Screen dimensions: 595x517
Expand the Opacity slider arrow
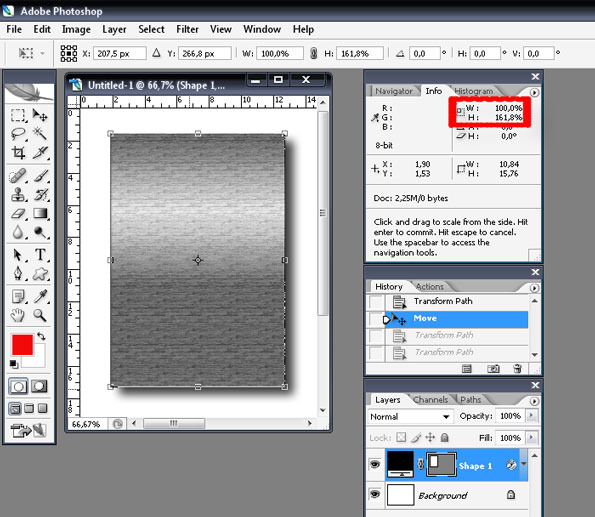pos(531,416)
